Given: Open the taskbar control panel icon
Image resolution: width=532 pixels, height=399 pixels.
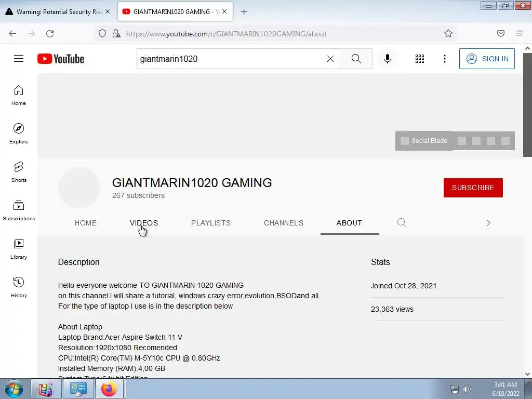Looking at the screenshot, I should [78, 389].
